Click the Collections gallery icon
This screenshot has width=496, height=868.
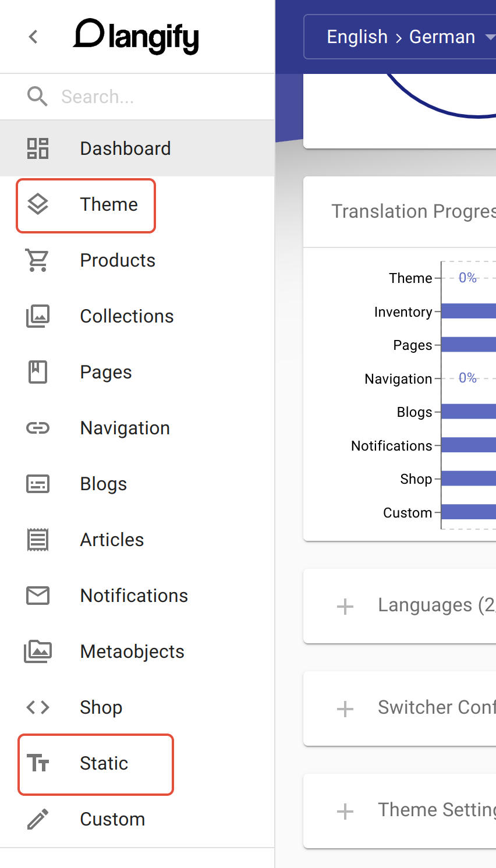click(x=38, y=316)
